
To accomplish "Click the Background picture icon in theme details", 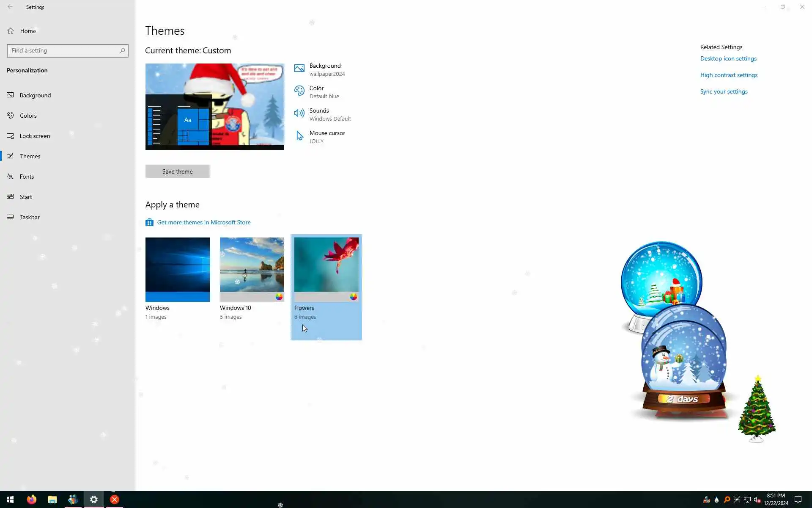I will (x=299, y=69).
